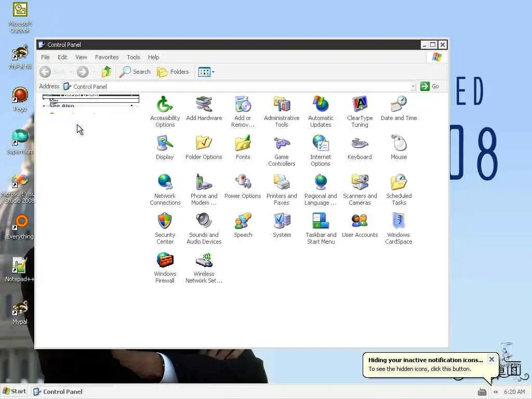
Task: Open the Edit menu
Action: (x=62, y=57)
